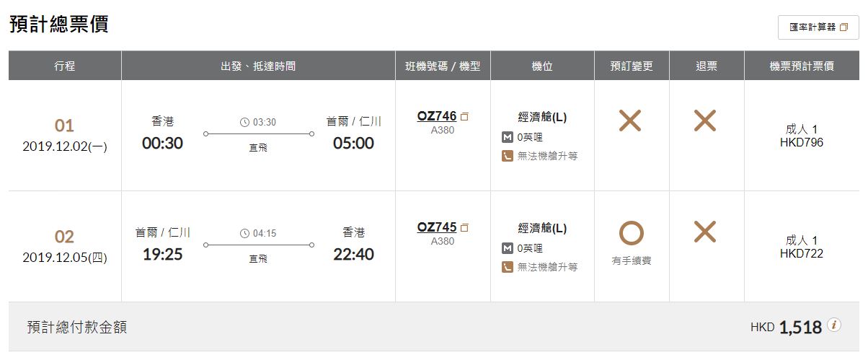Click popup icon next to OZ745

[x=464, y=228]
